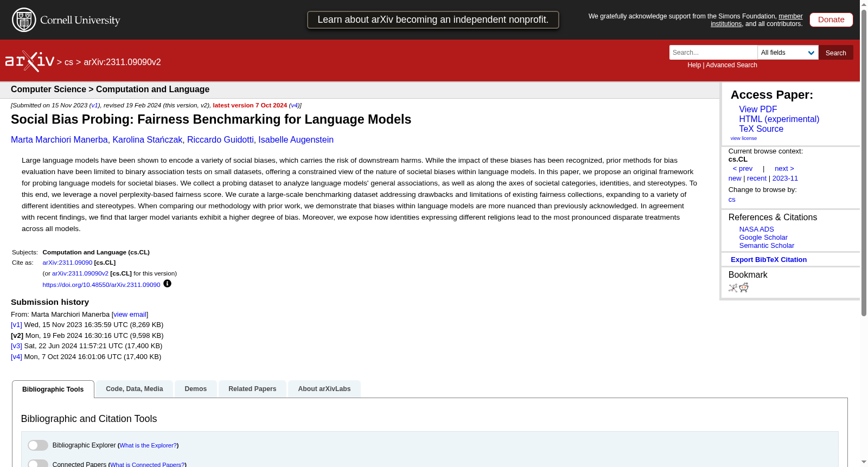
Task: Open the [v1] submission history entry
Action: 16,325
